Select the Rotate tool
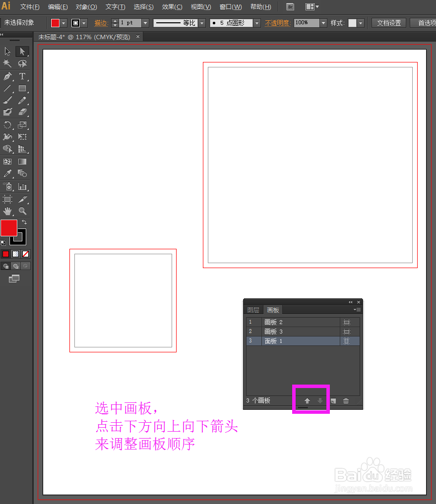436x504 pixels. click(7, 125)
